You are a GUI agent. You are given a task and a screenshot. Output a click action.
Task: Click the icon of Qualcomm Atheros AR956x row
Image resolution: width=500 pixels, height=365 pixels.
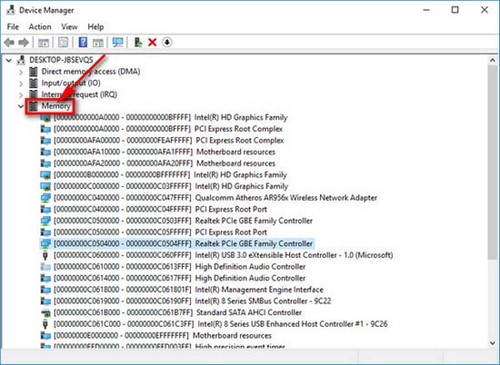(45, 198)
